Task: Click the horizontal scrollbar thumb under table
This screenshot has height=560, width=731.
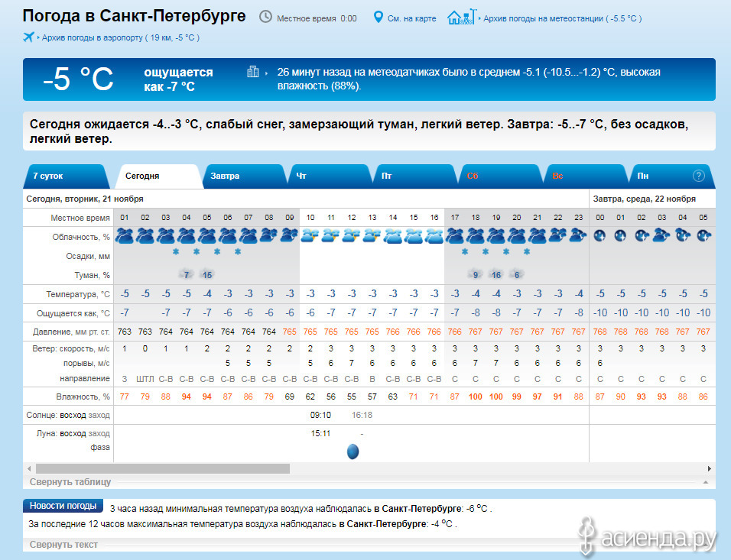Action: click(162, 468)
